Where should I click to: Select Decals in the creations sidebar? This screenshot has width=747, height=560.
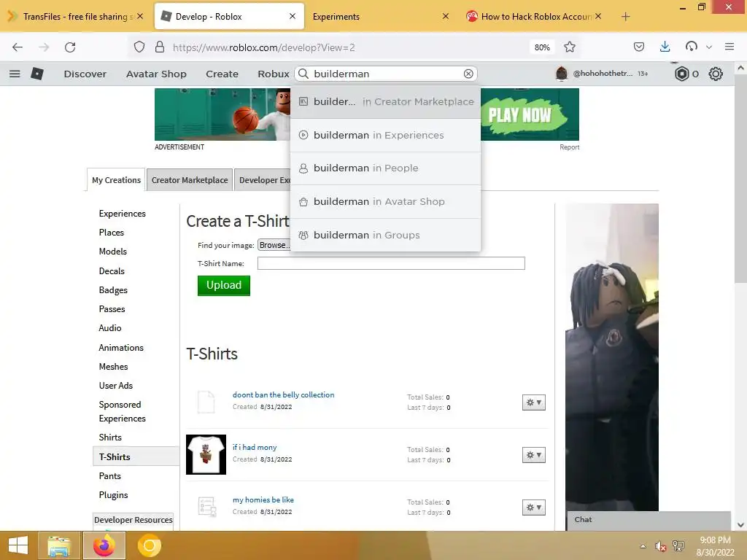pyautogui.click(x=112, y=271)
